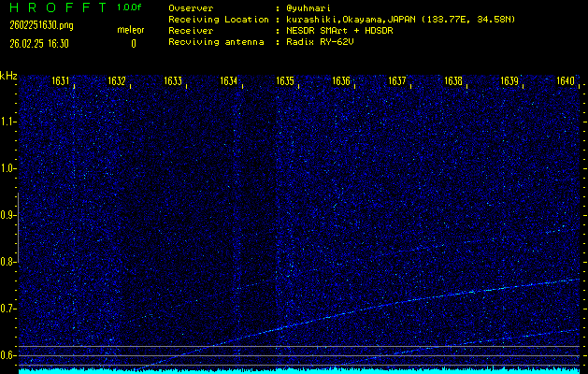The height and width of the screenshot is (374, 588).
Task: Click the 1638 time tick label
Action: point(452,81)
